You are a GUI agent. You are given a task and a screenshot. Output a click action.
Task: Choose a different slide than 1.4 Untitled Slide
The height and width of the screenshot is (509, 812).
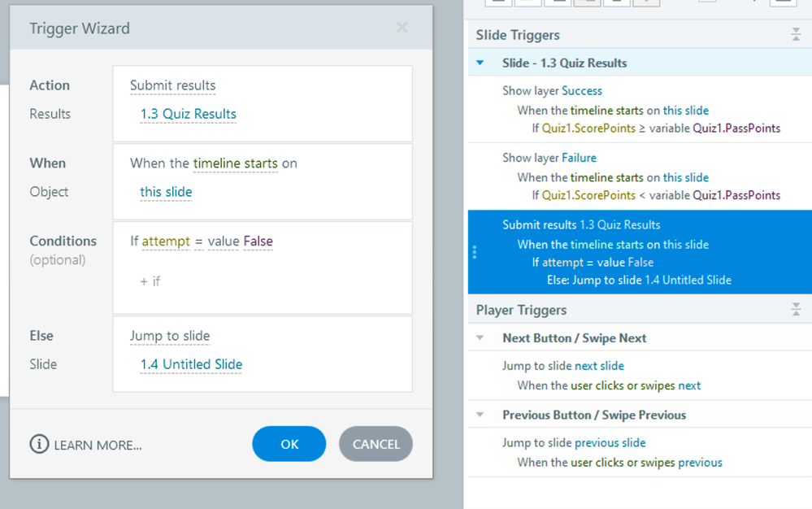click(x=191, y=364)
